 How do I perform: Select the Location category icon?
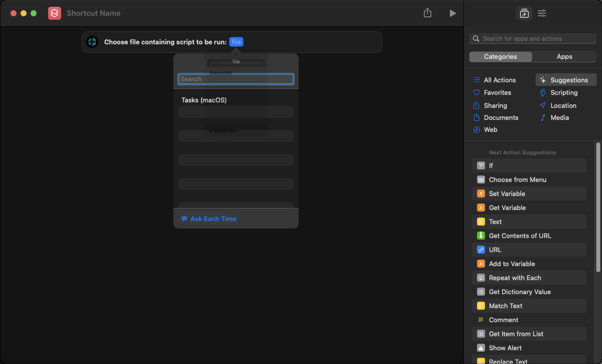(x=543, y=105)
